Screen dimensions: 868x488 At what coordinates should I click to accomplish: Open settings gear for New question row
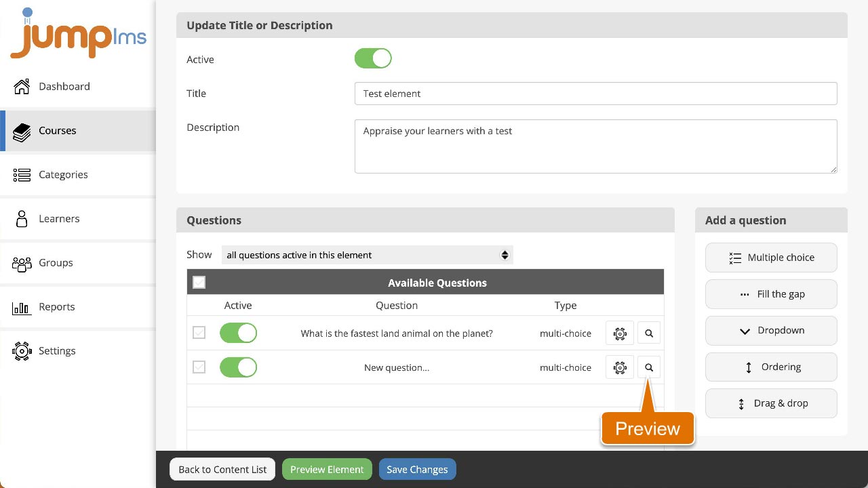(620, 367)
